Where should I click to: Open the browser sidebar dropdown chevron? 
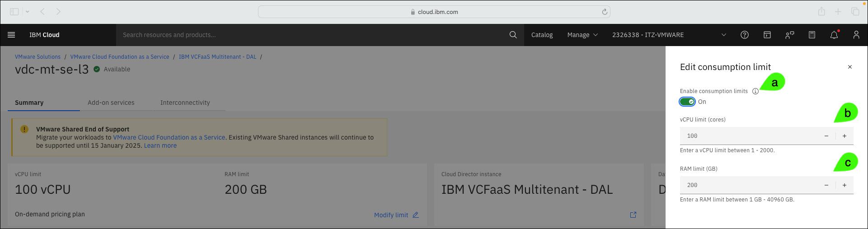pos(28,12)
